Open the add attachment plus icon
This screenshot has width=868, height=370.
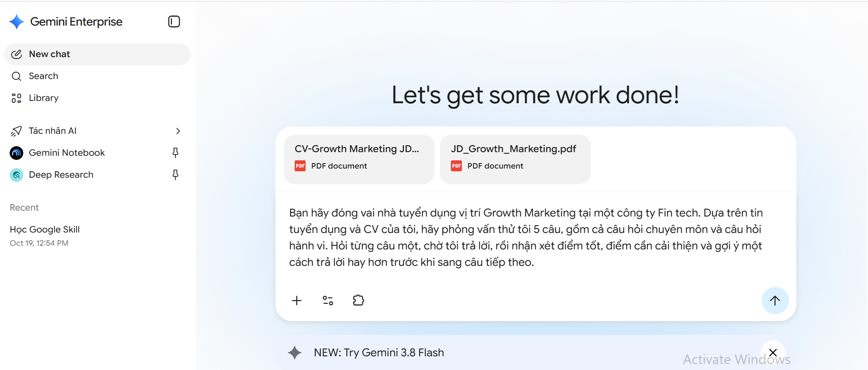tap(297, 301)
